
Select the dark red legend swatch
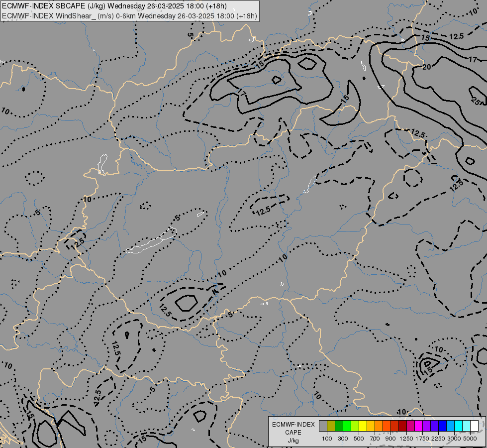[402, 426]
